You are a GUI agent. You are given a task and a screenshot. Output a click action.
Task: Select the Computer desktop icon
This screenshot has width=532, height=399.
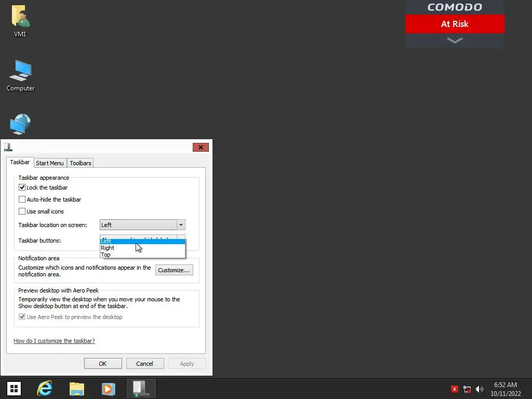(20, 76)
